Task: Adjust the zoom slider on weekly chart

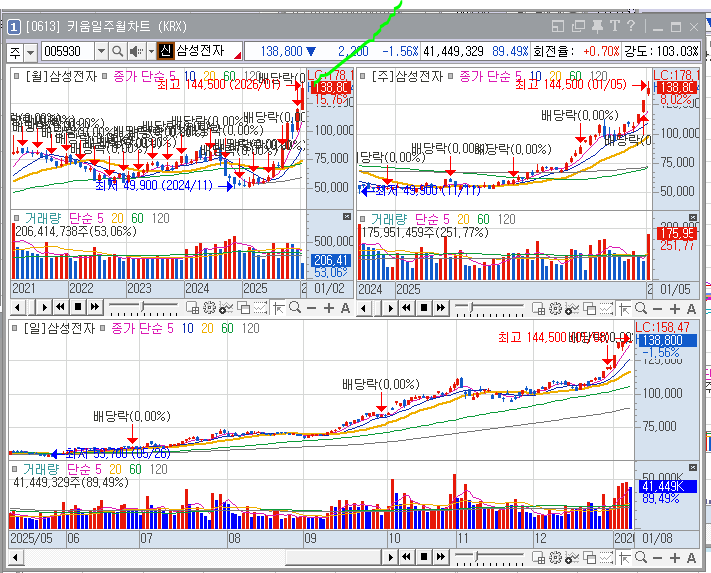Action: click(489, 308)
